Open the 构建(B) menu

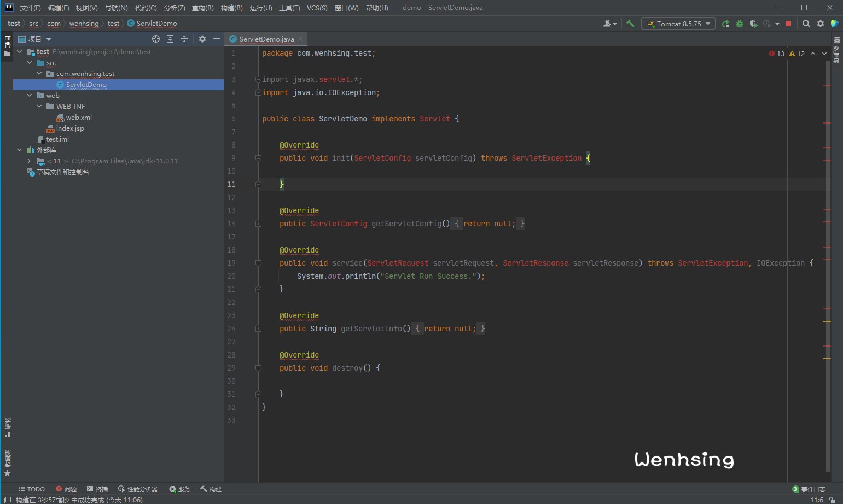click(231, 8)
